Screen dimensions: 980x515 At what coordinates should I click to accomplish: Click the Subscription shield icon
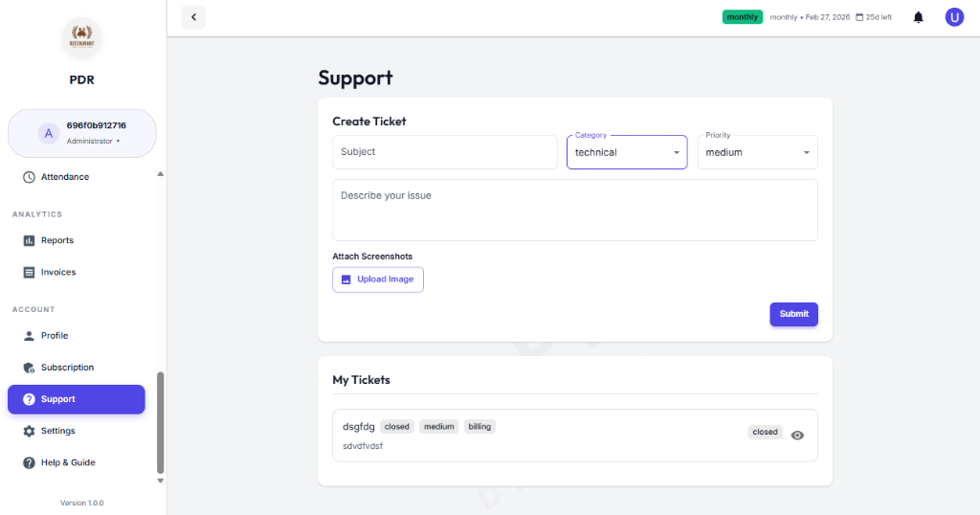(x=29, y=368)
